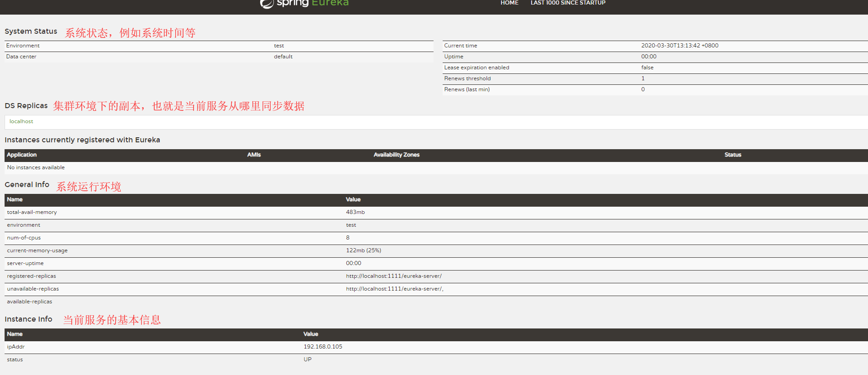
Task: Open LAST 1000 SINCE STARTUP page
Action: (568, 3)
